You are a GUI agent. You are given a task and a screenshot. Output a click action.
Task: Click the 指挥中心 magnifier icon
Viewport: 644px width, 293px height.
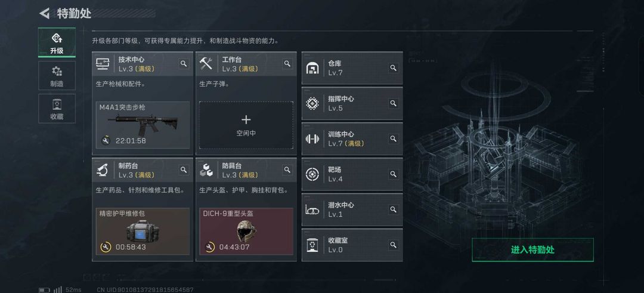point(393,104)
